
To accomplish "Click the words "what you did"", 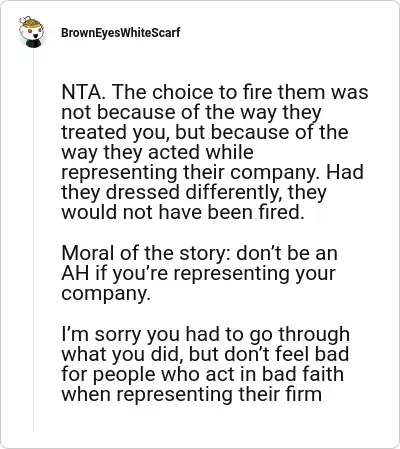I will 121,354.
